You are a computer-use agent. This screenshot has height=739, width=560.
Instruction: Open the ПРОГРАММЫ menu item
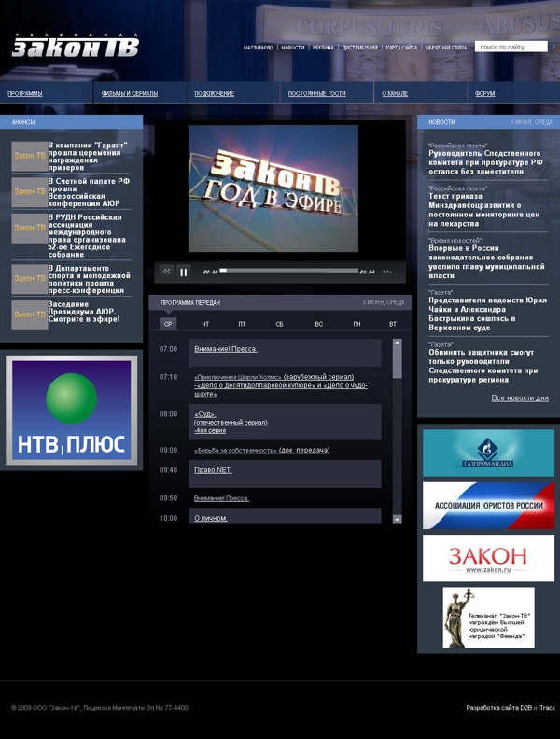pos(25,94)
